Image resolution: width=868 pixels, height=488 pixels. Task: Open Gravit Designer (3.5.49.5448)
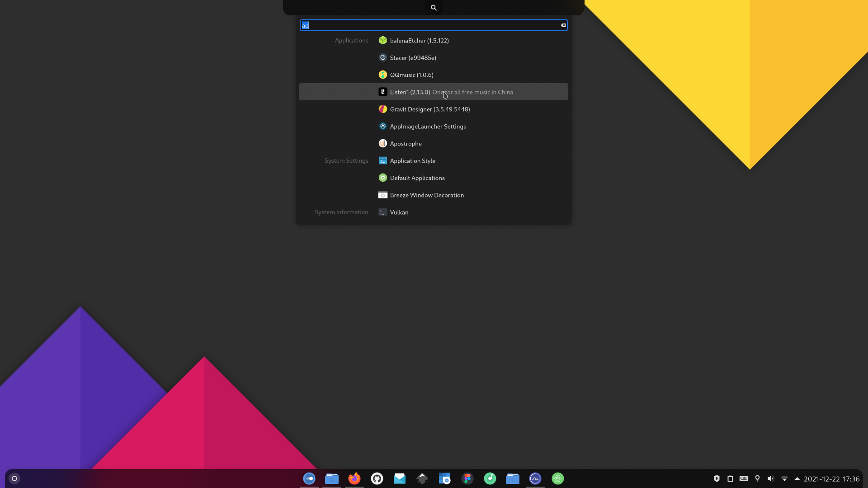(x=434, y=109)
